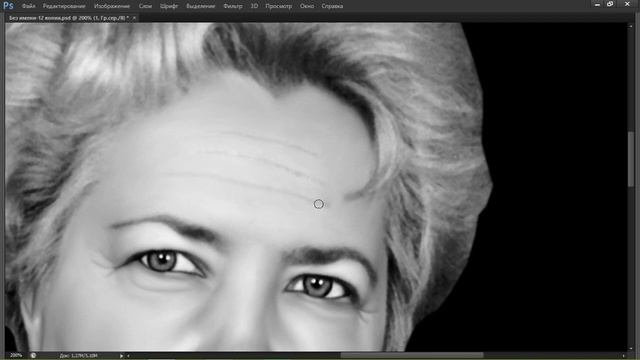Click the status bar round preview icon

(x=33, y=356)
